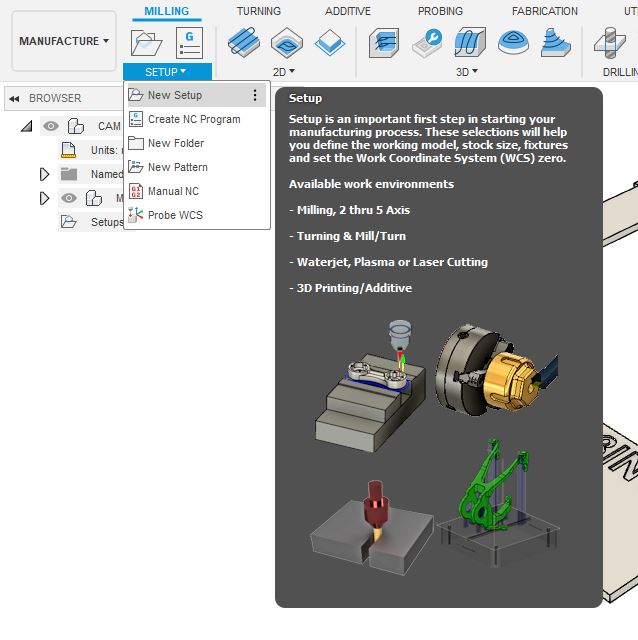Switch to the TURNING tab
Viewport: 638px width, 640px height.
point(259,11)
